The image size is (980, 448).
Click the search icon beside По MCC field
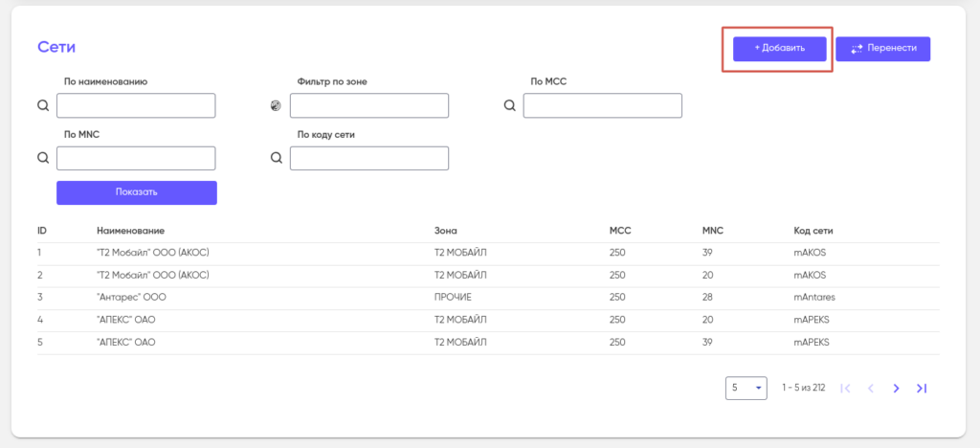point(509,105)
